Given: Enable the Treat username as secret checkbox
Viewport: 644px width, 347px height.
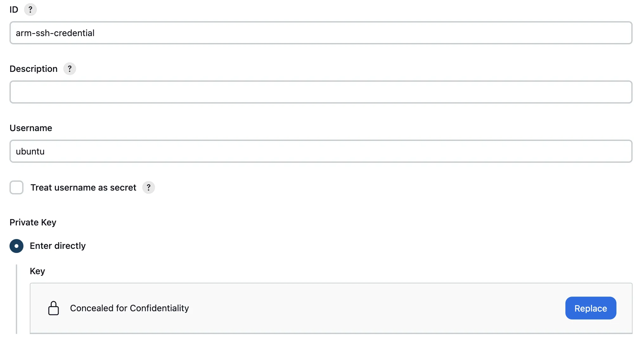Looking at the screenshot, I should 16,187.
